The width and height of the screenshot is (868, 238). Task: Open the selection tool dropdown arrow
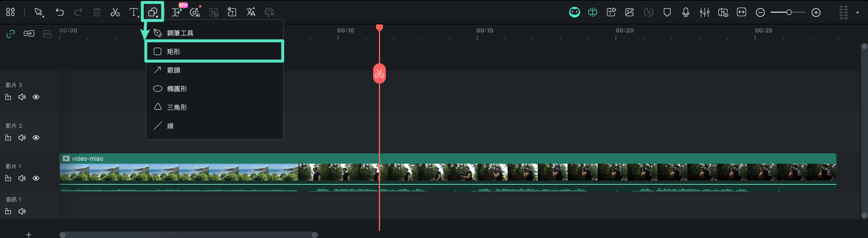(x=44, y=15)
